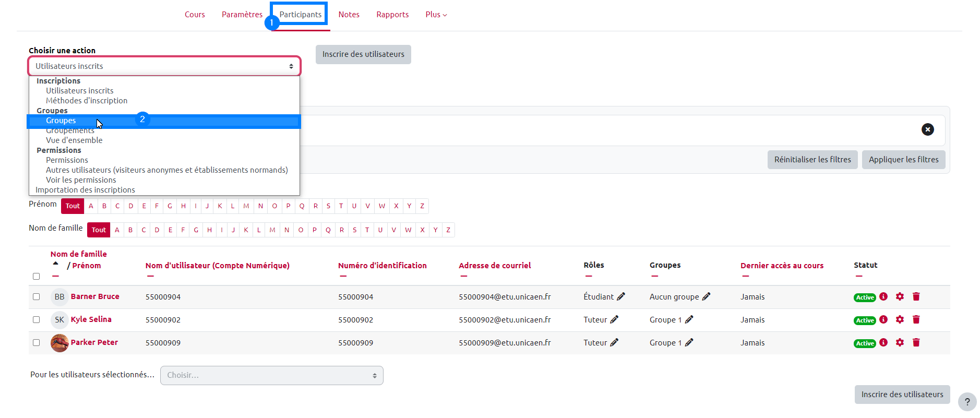The width and height of the screenshot is (980, 418).
Task: Open the Cours tab
Action: (x=195, y=15)
